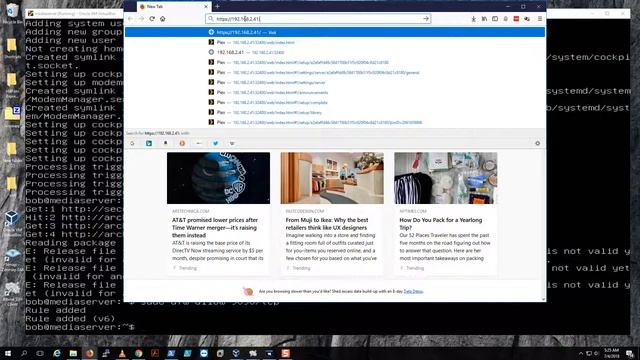Click the link in the slow-browsing tip footer

point(413,291)
